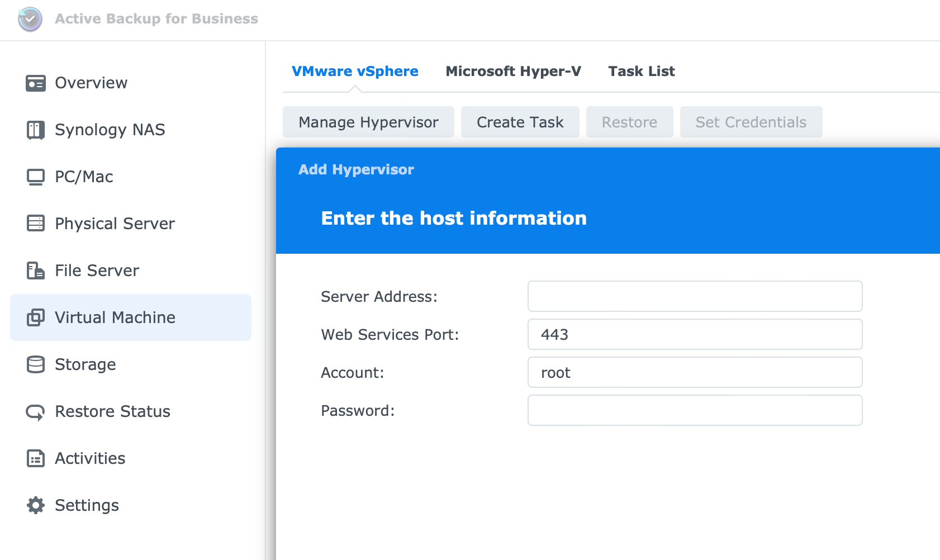
Task: Click the Settings gear icon
Action: [36, 505]
